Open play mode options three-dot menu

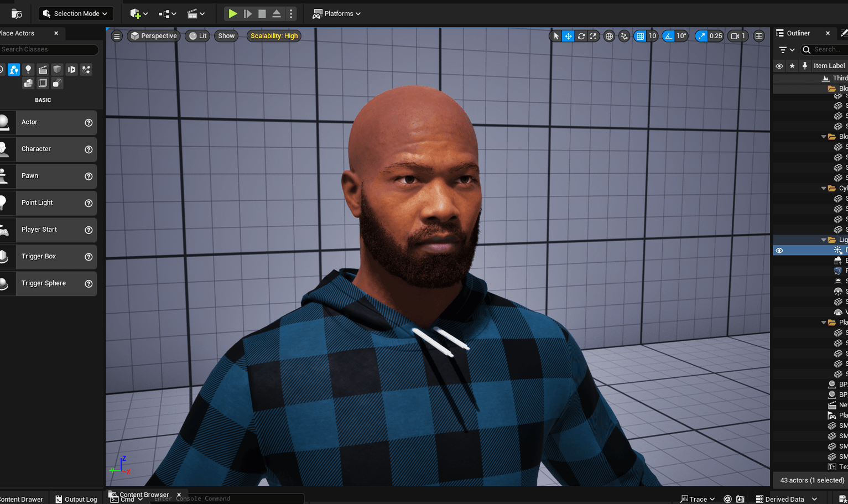(x=291, y=14)
